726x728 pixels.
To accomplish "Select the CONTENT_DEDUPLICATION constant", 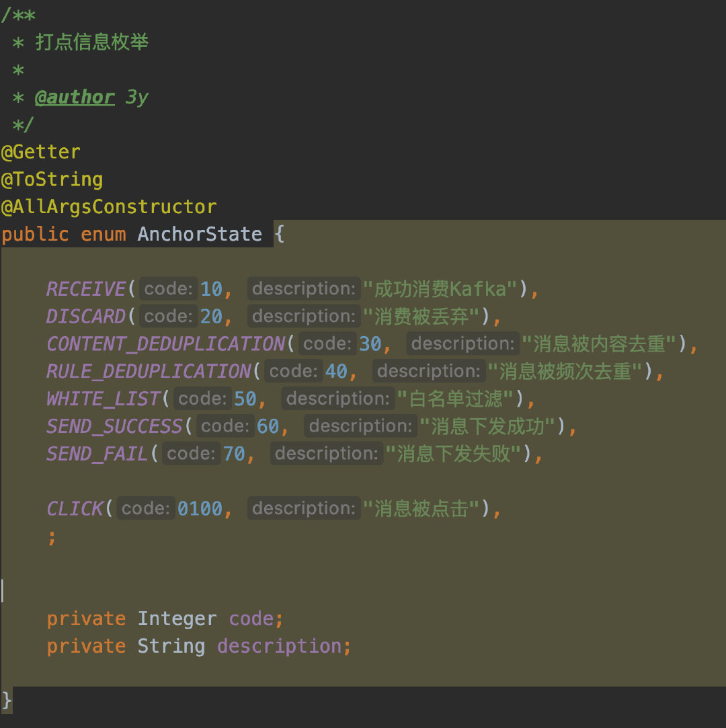I will point(165,343).
